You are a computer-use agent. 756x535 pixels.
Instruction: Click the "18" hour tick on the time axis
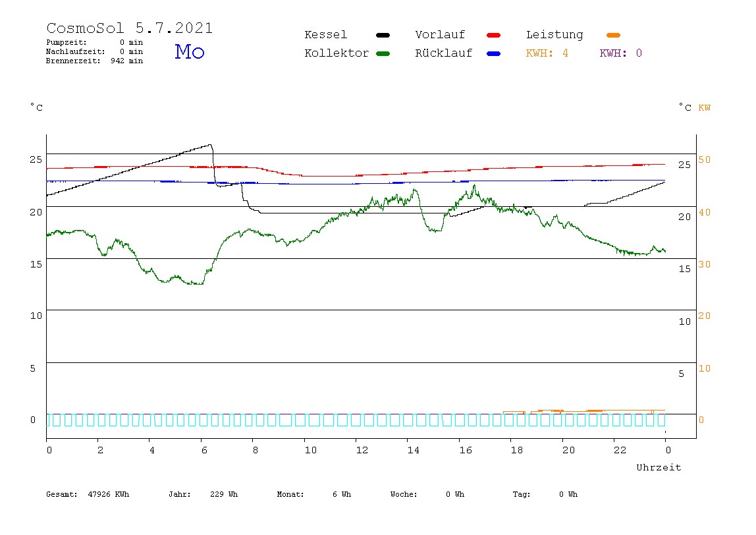point(517,450)
